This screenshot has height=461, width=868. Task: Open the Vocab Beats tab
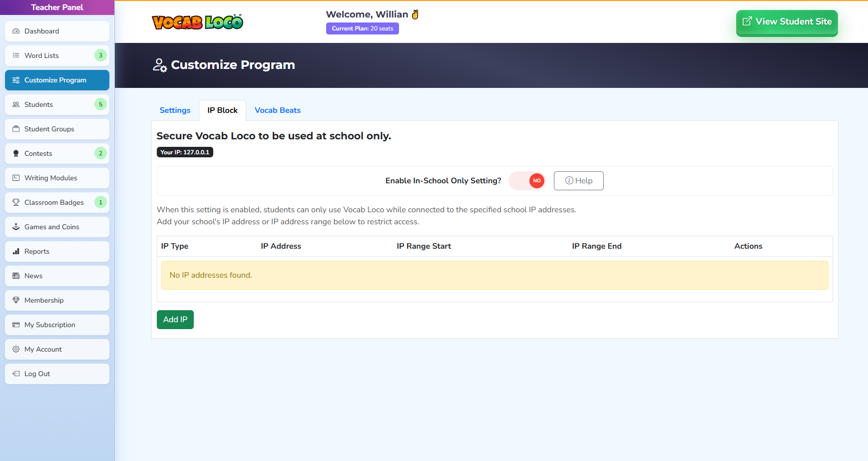point(278,110)
